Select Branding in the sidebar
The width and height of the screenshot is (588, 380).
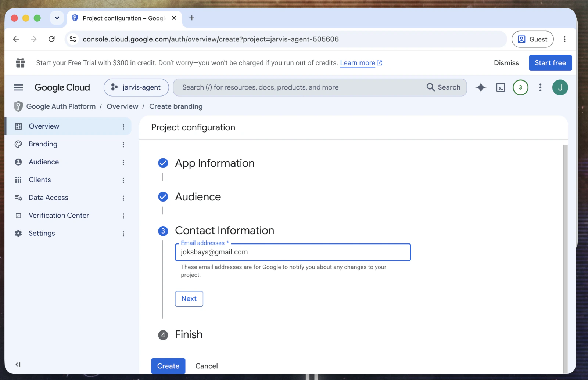tap(69, 144)
